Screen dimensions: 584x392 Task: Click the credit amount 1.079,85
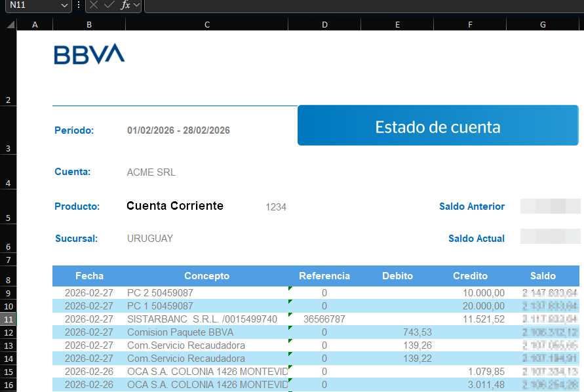(x=486, y=372)
